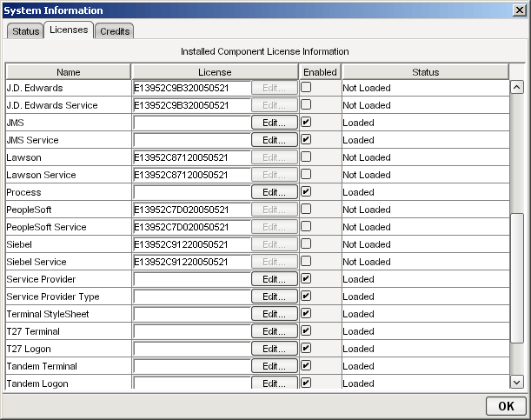531x420 pixels.
Task: Open the Credits tab
Action: pos(115,31)
